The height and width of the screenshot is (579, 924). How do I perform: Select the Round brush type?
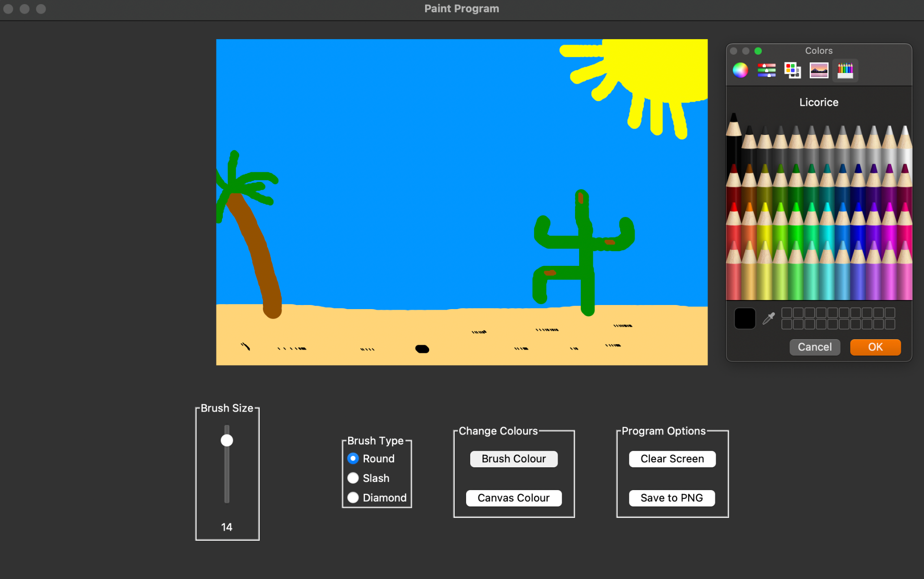(353, 459)
